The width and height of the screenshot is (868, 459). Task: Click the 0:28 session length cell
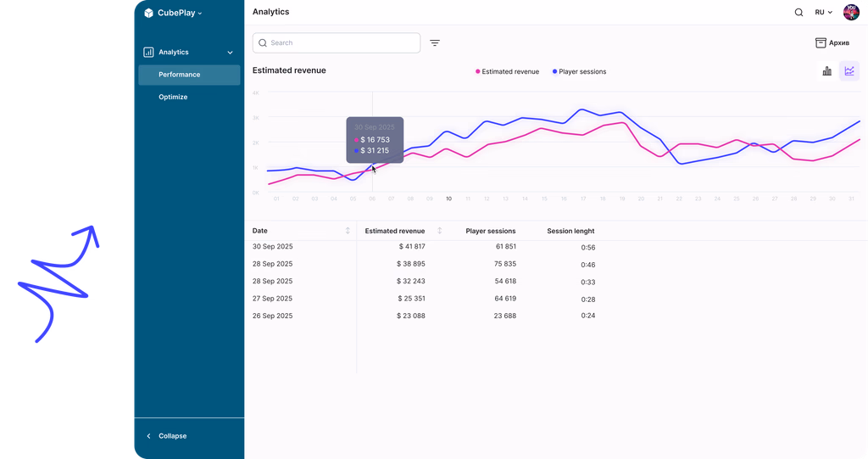point(588,299)
